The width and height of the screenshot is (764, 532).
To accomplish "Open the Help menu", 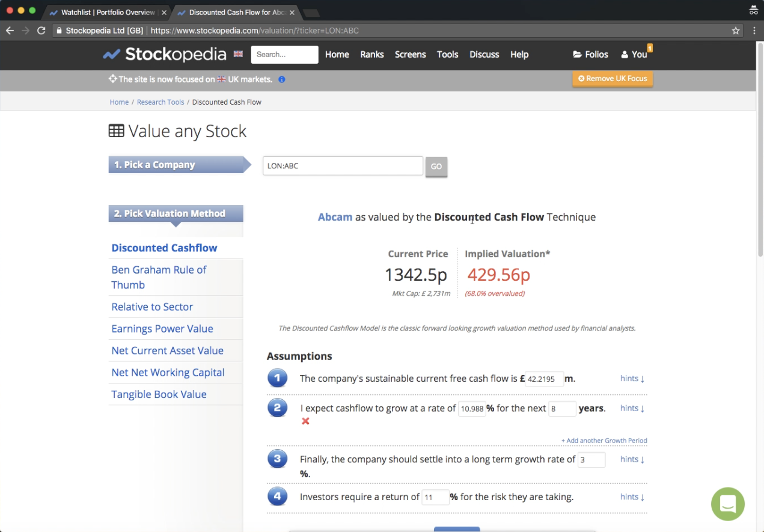I will [x=519, y=54].
